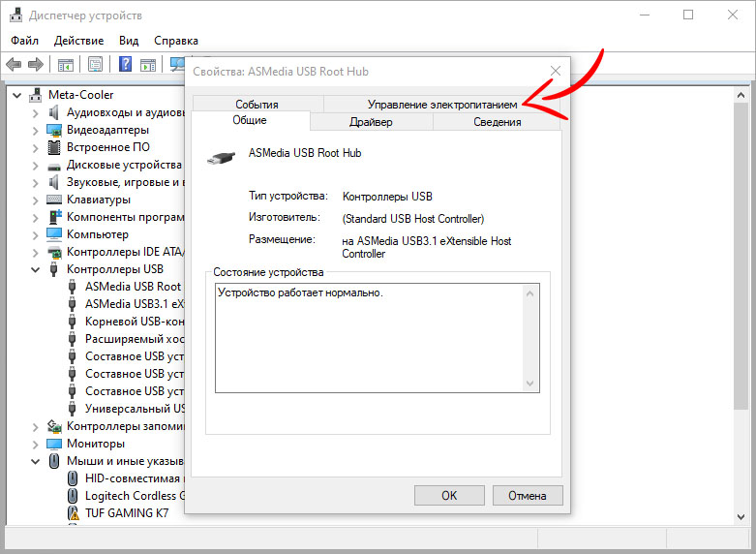Click warning-marked icon next to TUF GAMING K7

tap(73, 513)
